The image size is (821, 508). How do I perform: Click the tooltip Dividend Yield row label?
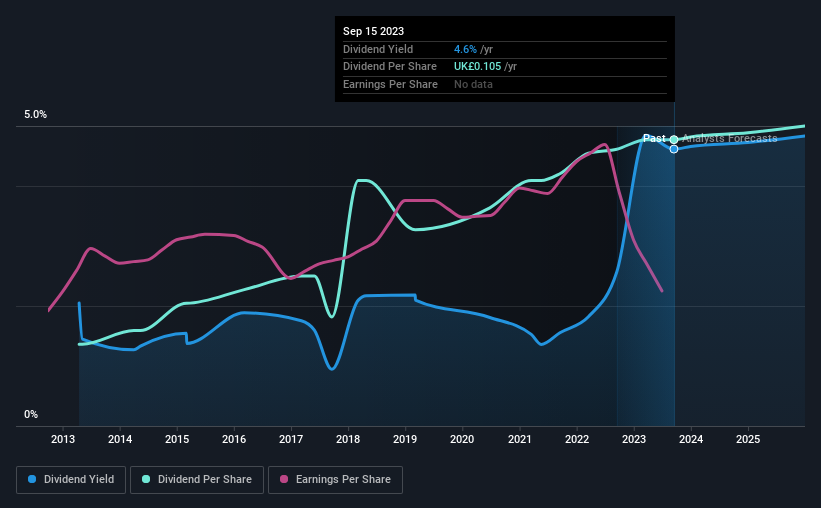pyautogui.click(x=378, y=49)
